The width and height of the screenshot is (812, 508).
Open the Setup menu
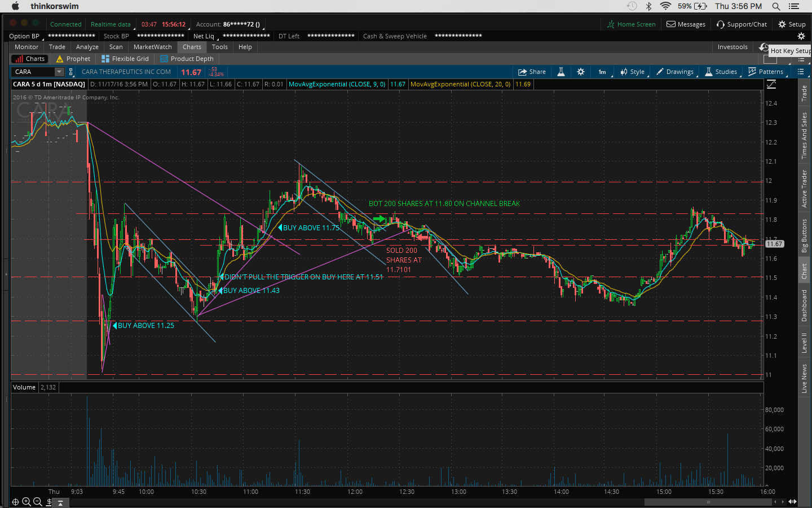pos(792,24)
